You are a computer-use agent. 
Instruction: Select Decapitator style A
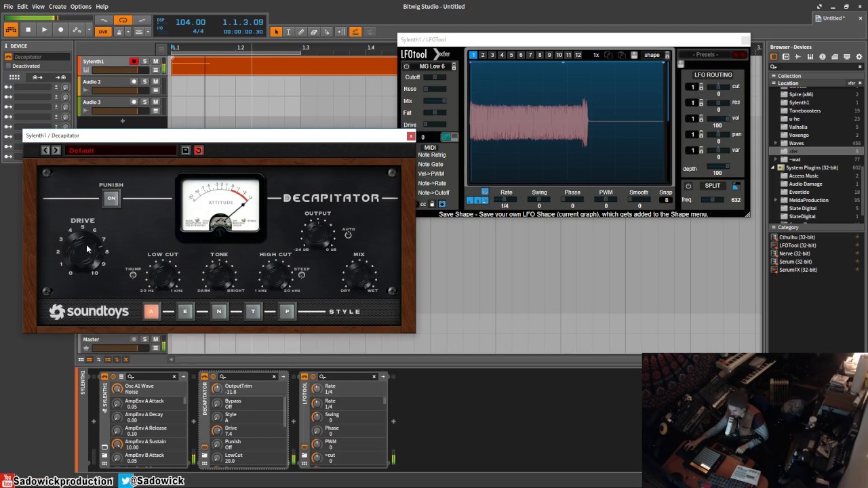[x=151, y=311]
